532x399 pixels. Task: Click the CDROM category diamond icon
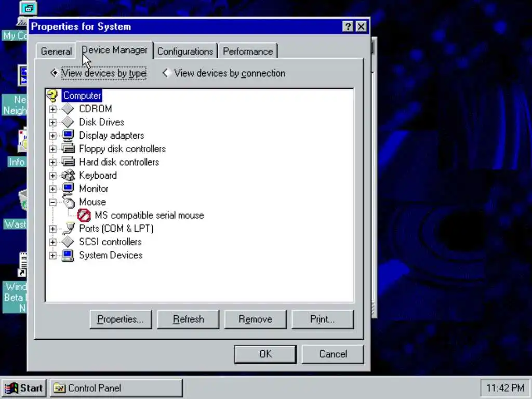tap(68, 109)
